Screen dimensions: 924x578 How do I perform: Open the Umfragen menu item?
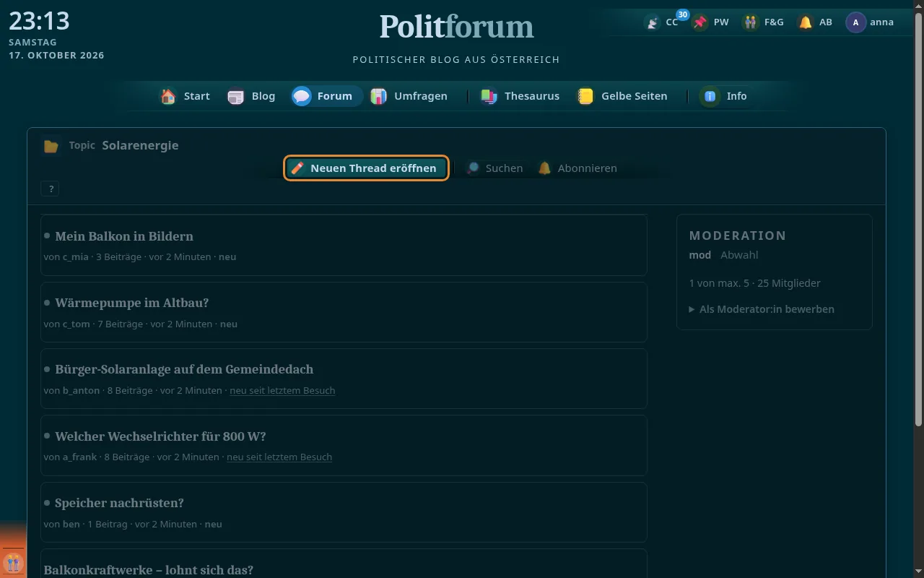[x=409, y=96]
